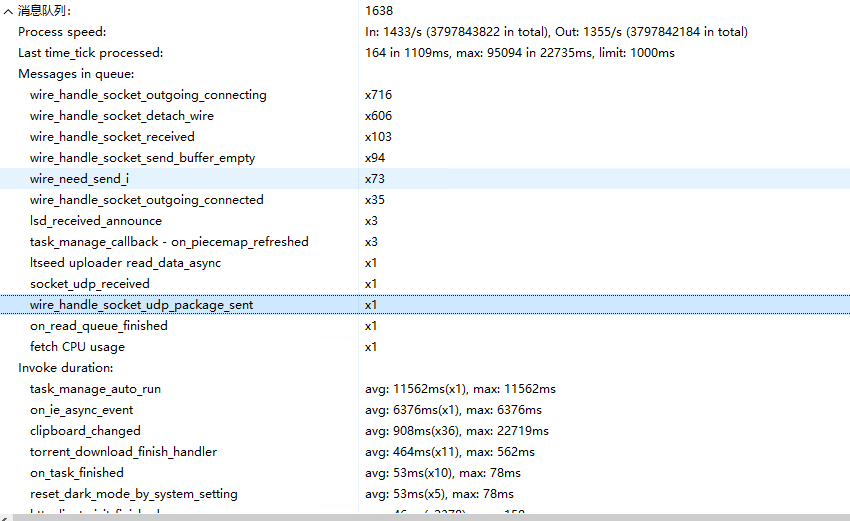Select wire_handle_socket_received item

tap(112, 137)
